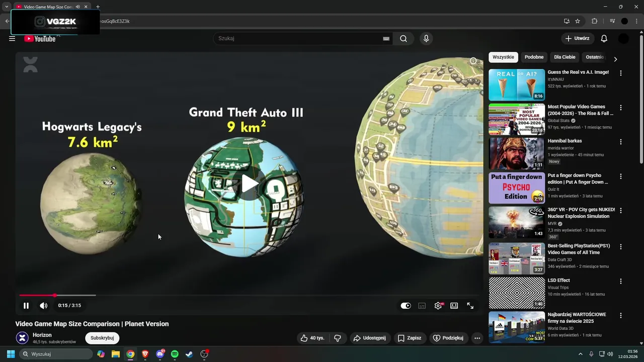
Task: Open a new browser tab
Action: [x=98, y=7]
